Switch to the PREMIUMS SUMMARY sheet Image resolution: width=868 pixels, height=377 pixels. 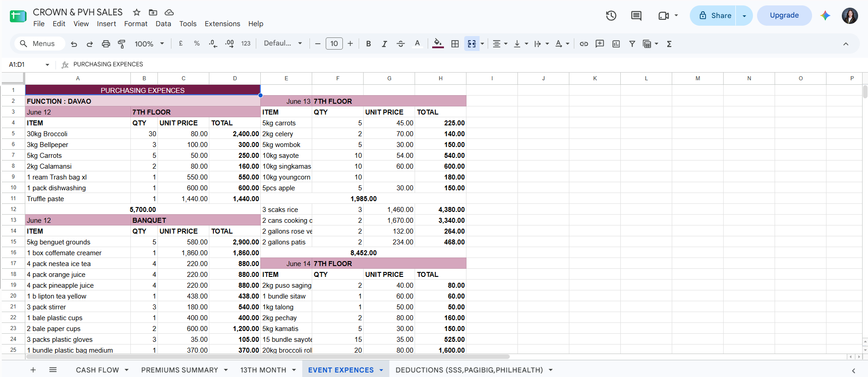[x=180, y=370]
